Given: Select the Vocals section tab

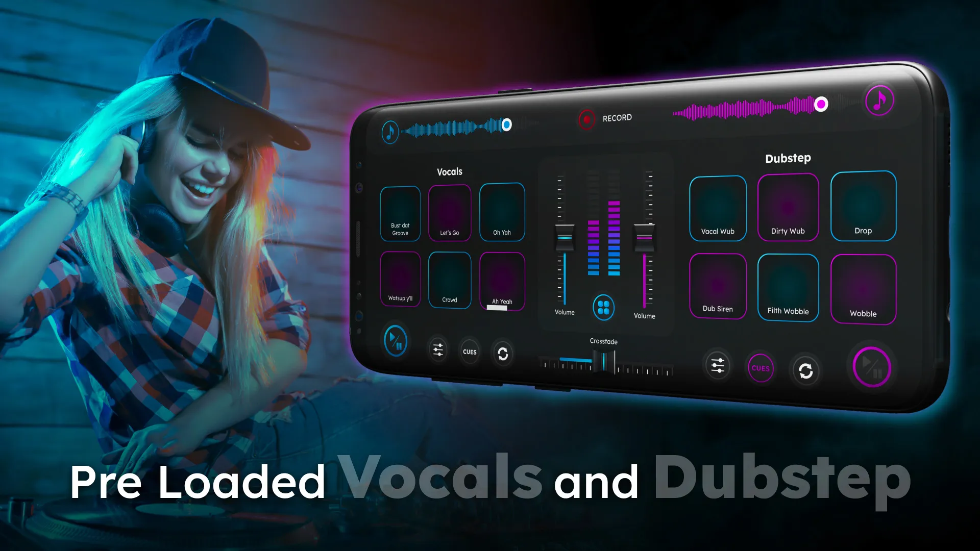Looking at the screenshot, I should (x=448, y=171).
